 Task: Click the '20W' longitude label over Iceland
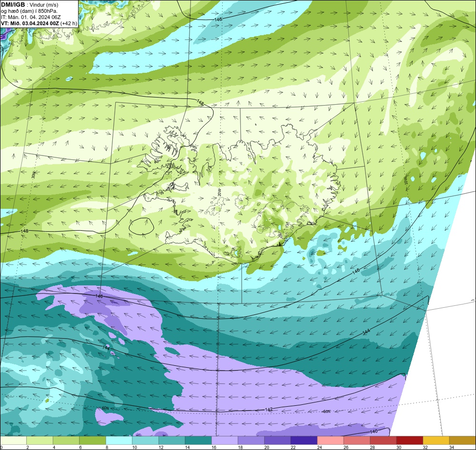[219, 192]
